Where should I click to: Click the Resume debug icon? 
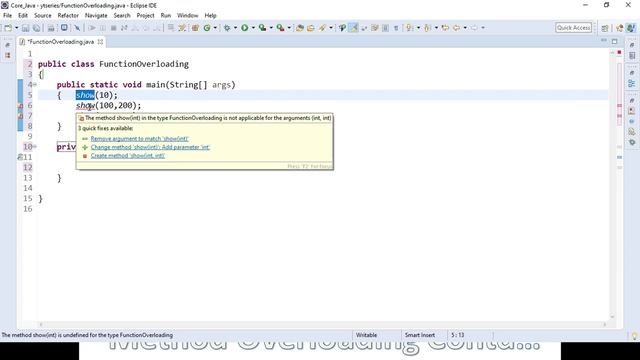pos(92,28)
